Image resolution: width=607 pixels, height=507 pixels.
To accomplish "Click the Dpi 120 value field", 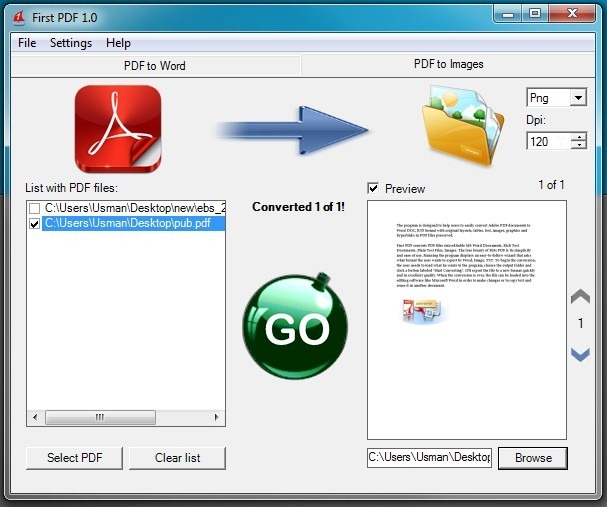I will [549, 141].
